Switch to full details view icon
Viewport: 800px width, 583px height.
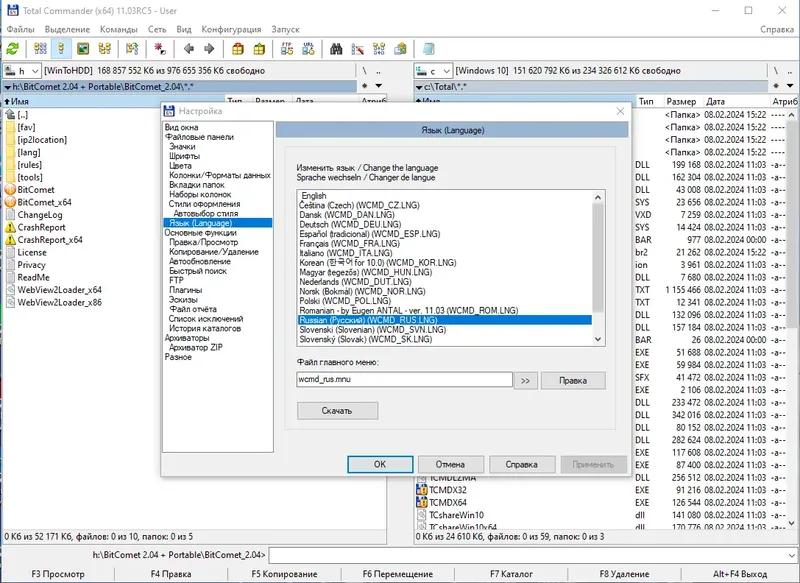[61, 49]
